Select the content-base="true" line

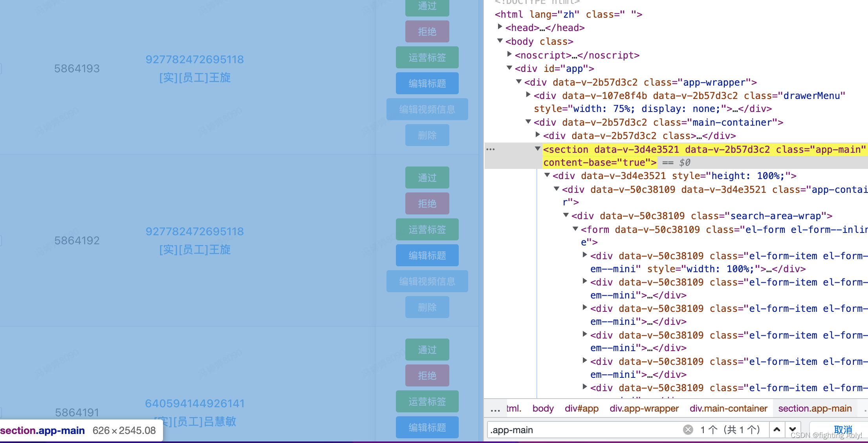tap(600, 162)
